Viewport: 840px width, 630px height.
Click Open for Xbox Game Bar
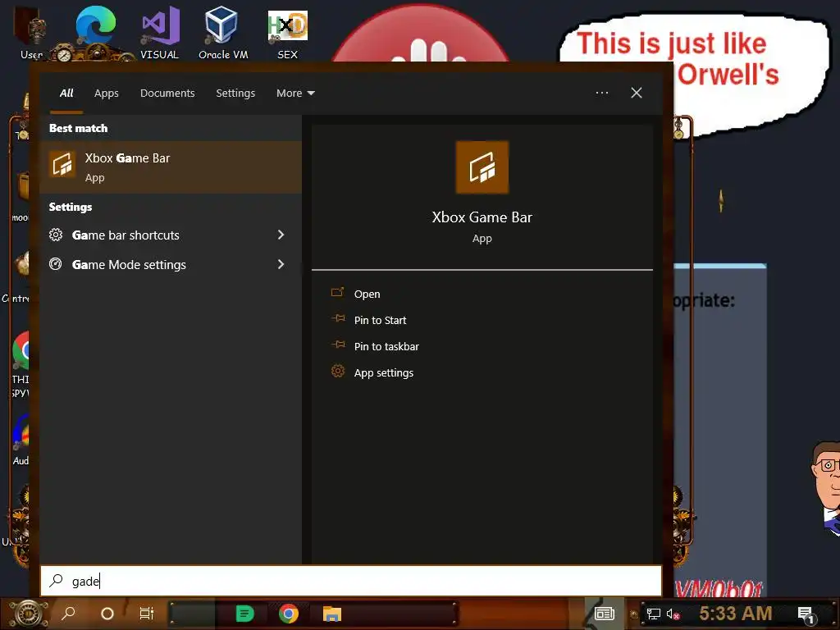click(x=367, y=294)
